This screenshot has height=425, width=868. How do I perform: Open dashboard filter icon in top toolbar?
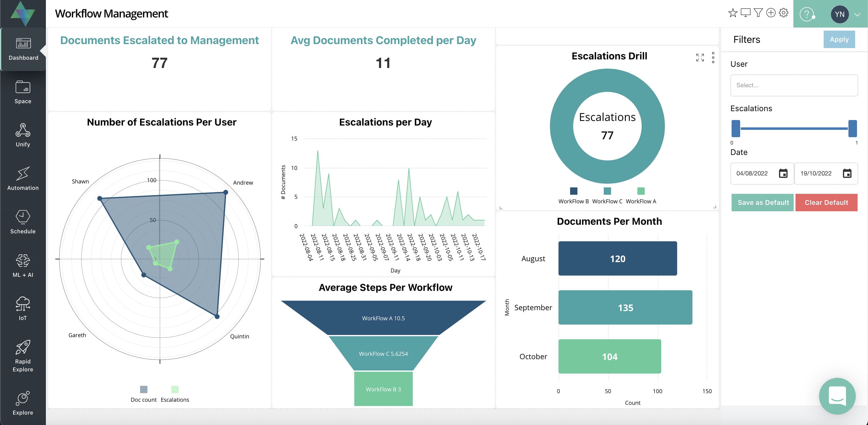pyautogui.click(x=758, y=13)
